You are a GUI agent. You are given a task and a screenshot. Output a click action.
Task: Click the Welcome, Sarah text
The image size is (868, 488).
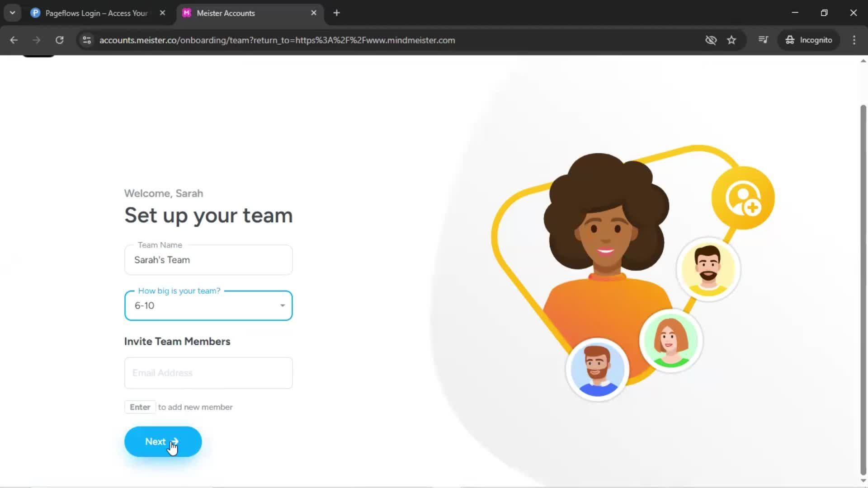point(164,193)
